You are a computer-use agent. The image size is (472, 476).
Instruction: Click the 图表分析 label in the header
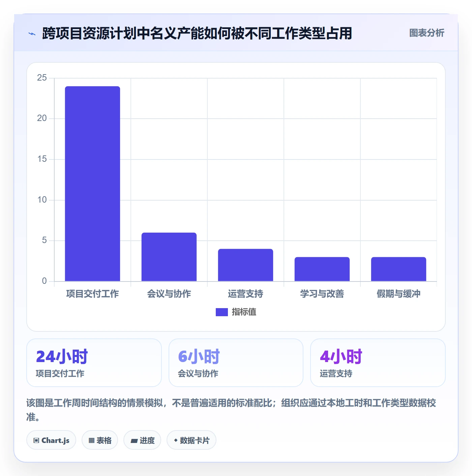tap(426, 33)
